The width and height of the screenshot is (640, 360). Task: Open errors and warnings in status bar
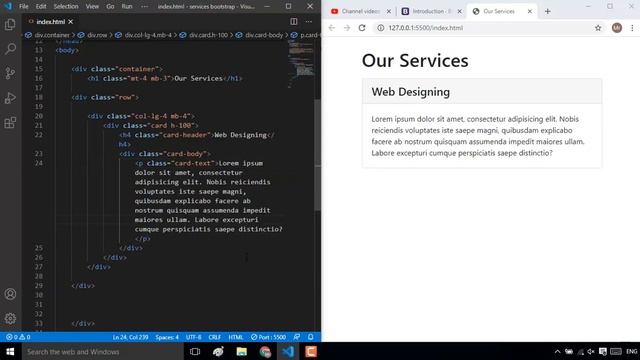pyautogui.click(x=18, y=337)
